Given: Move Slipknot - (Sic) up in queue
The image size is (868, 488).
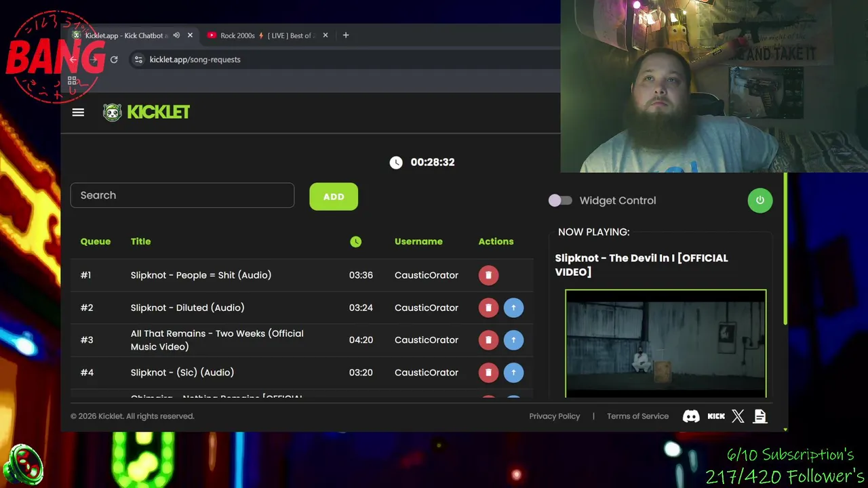Looking at the screenshot, I should [513, 373].
